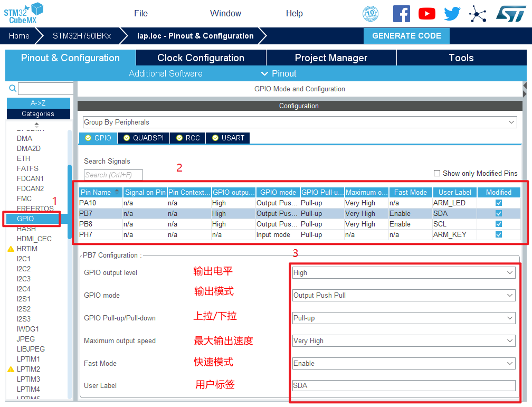Expand the Maximum output speed dropdown
Image resolution: width=532 pixels, height=407 pixels.
click(x=404, y=341)
